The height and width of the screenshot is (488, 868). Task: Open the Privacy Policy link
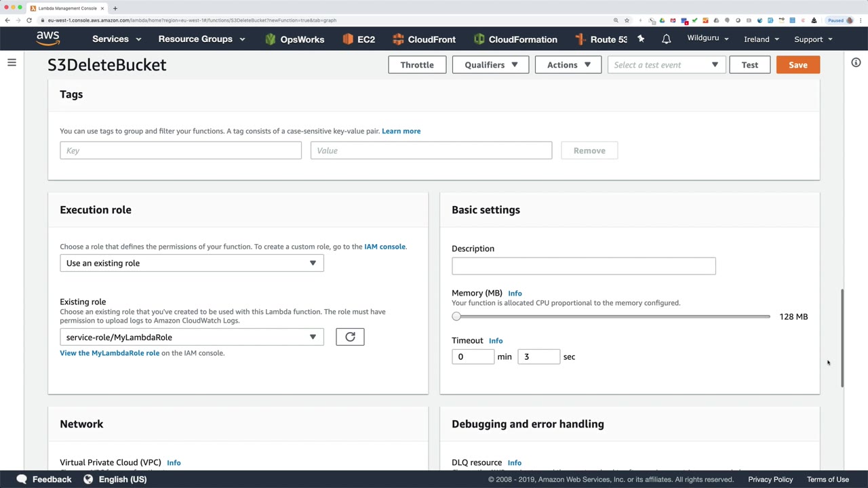(770, 479)
